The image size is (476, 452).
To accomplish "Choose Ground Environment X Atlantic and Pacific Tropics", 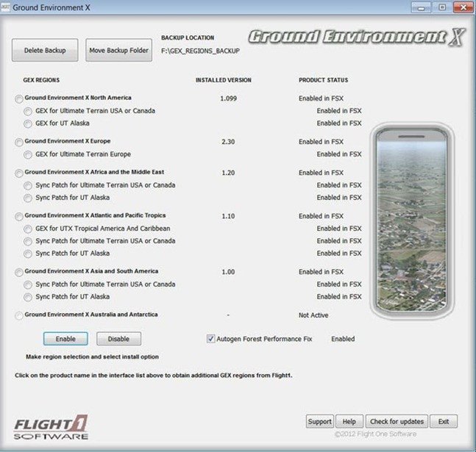I will pyautogui.click(x=19, y=217).
